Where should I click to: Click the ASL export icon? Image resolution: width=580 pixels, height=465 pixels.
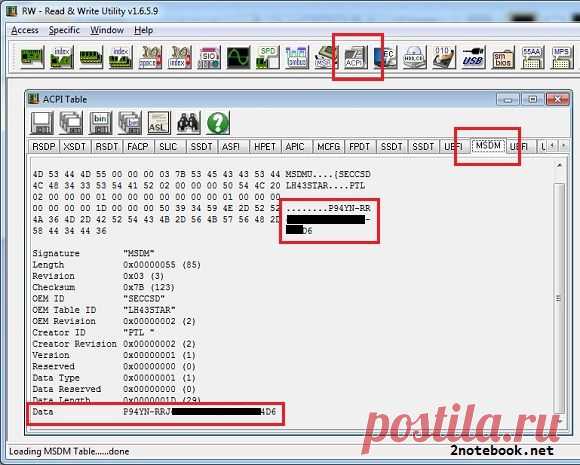[x=159, y=123]
